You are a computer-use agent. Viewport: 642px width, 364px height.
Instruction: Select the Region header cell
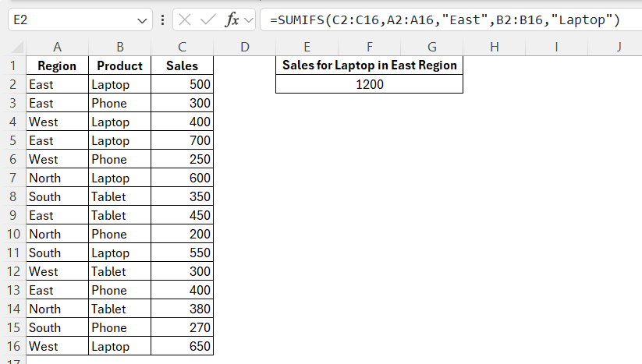click(x=57, y=65)
